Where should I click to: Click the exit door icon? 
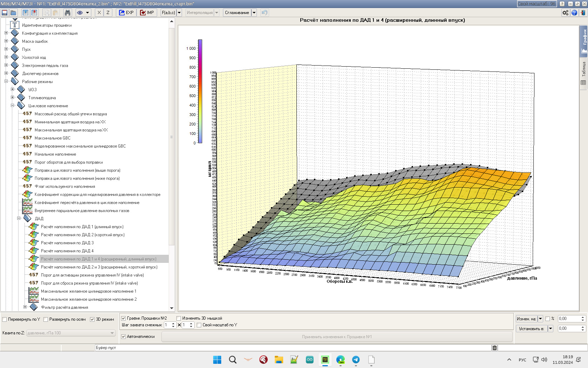click(x=583, y=13)
